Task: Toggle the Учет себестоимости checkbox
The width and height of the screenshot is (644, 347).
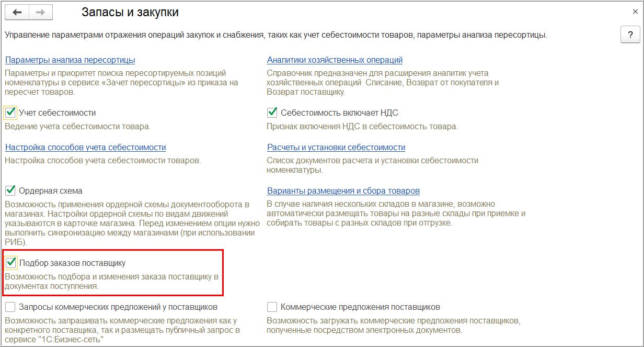Action: 10,113
